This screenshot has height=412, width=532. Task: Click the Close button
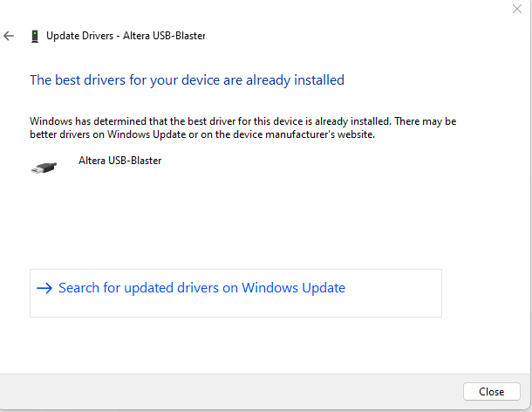click(491, 392)
